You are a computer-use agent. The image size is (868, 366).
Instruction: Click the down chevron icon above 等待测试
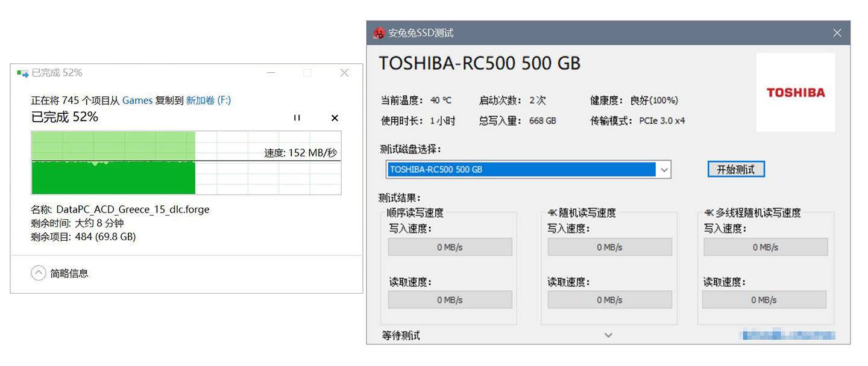(608, 335)
